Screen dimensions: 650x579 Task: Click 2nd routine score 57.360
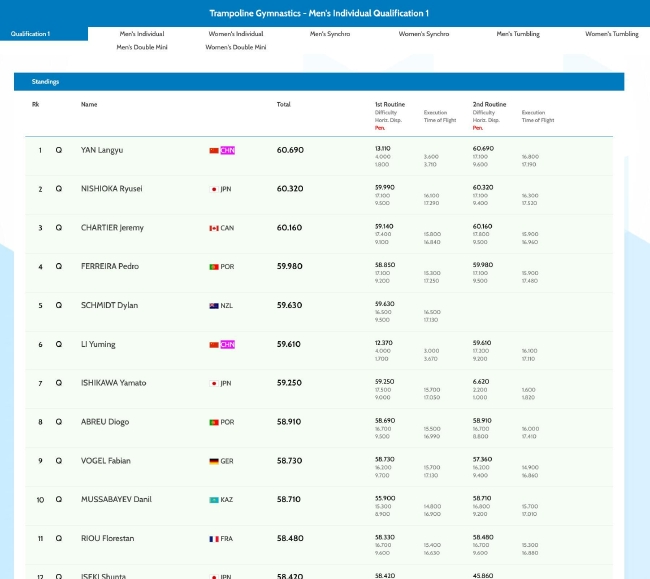coord(482,459)
